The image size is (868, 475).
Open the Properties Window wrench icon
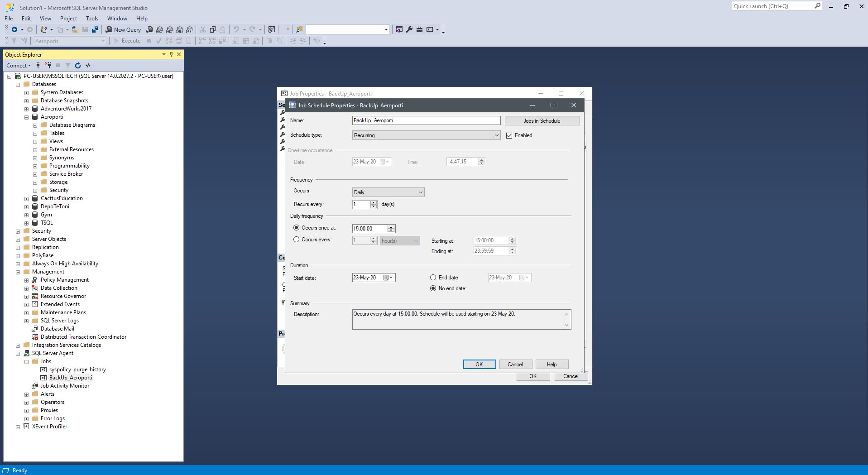[x=409, y=29]
